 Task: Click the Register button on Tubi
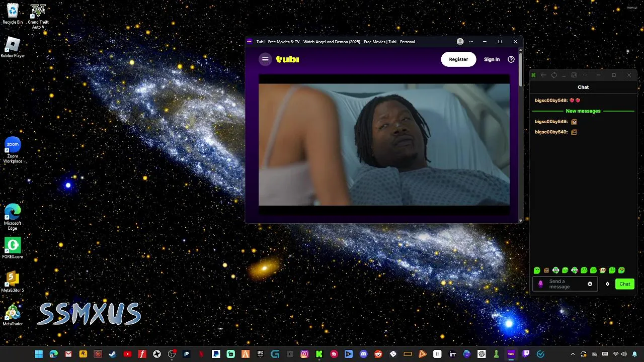click(x=458, y=59)
